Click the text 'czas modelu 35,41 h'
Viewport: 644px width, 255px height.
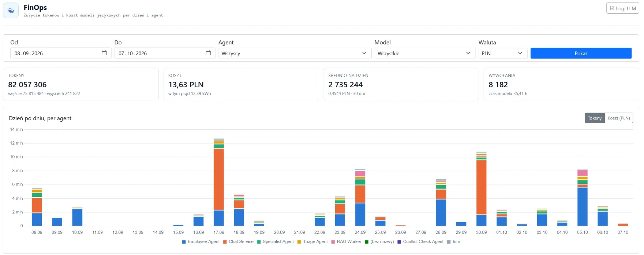(x=508, y=94)
